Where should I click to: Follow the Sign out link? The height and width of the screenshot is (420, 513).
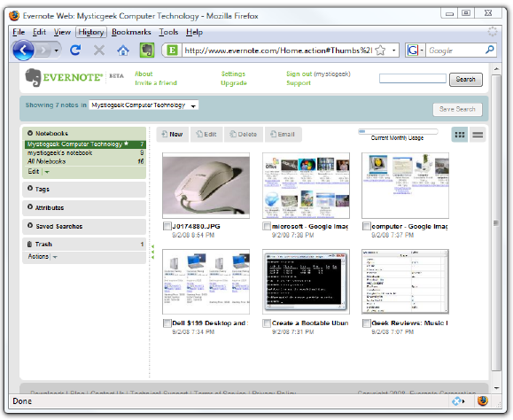299,74
